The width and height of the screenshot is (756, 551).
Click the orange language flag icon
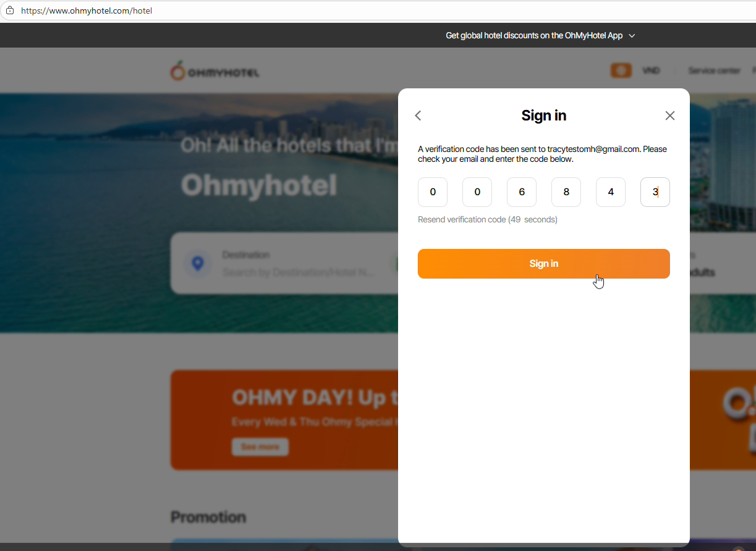coord(621,70)
